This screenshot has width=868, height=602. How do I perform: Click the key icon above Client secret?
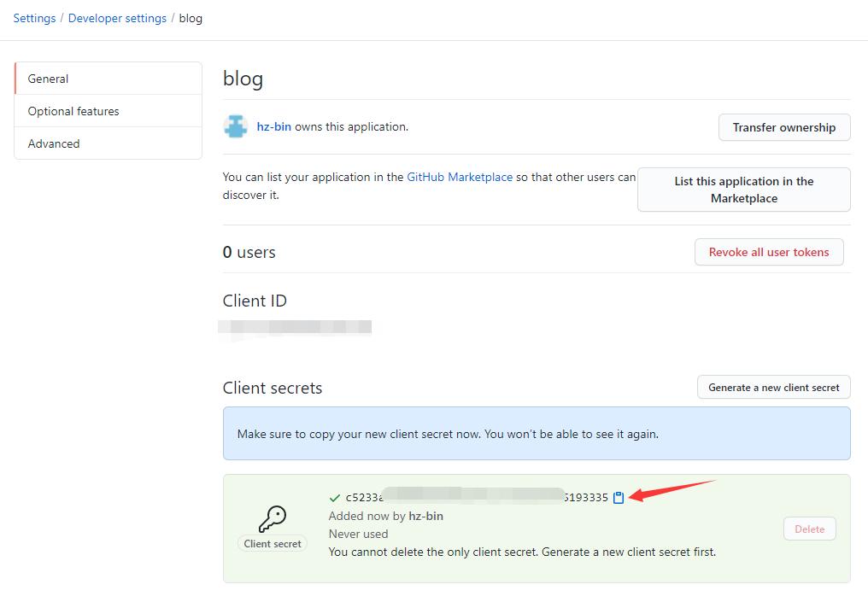tap(273, 517)
